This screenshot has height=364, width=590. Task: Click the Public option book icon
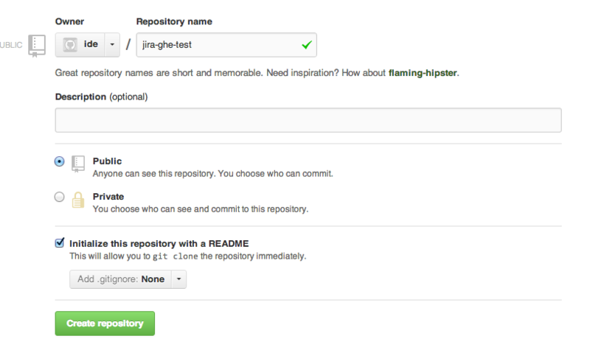tap(78, 164)
